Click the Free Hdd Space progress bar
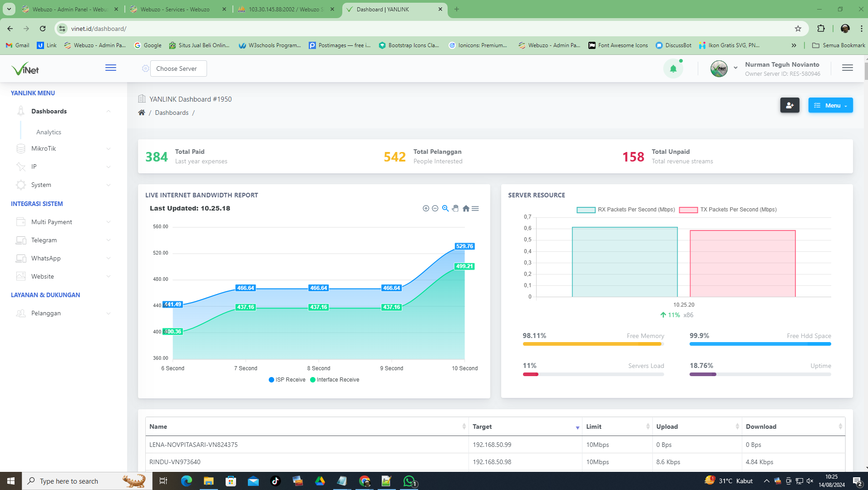 coord(760,344)
